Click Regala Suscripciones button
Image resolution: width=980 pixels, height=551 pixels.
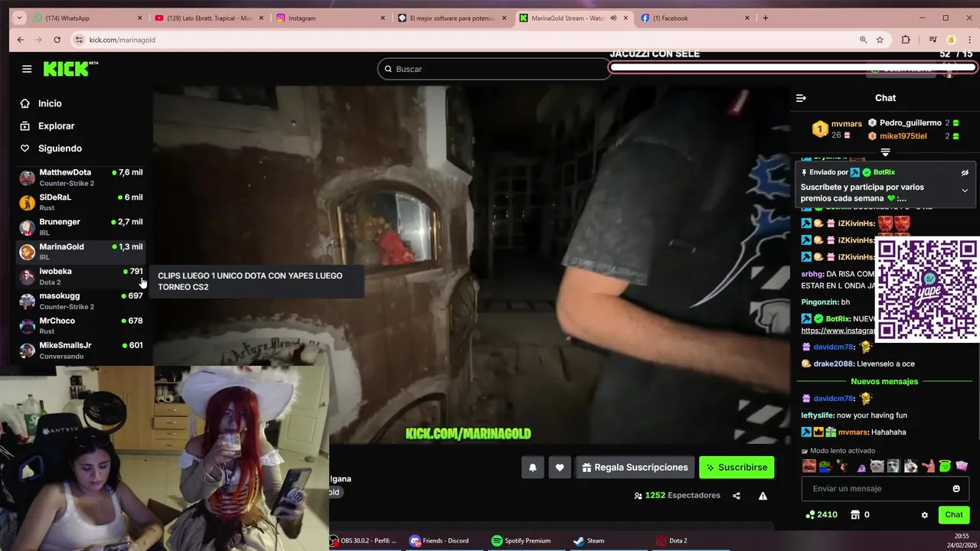[635, 468]
